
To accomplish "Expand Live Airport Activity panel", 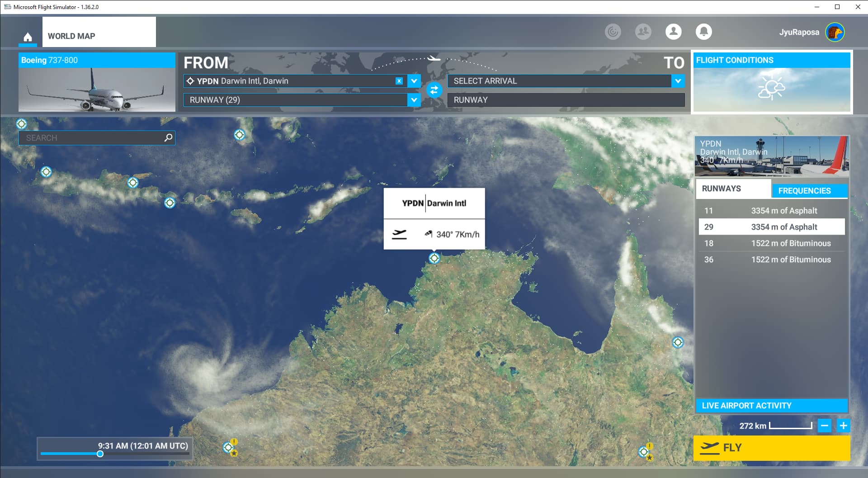I will click(x=771, y=406).
